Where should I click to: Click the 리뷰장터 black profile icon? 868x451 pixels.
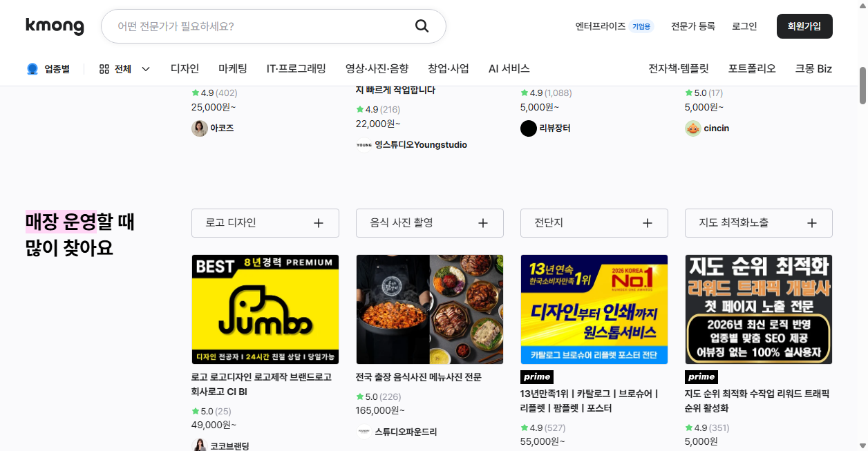point(529,128)
